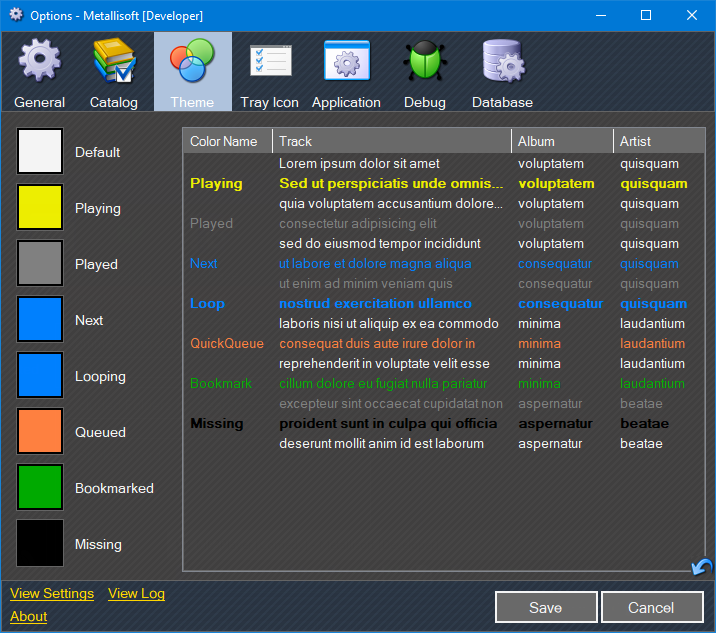
Task: Open the General gear icon section
Action: (40, 72)
